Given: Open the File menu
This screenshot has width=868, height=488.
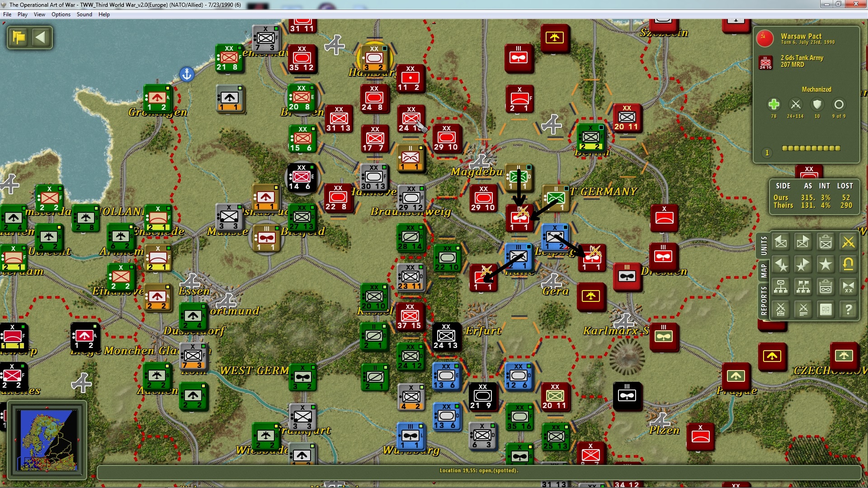Looking at the screenshot, I should click(x=7, y=14).
